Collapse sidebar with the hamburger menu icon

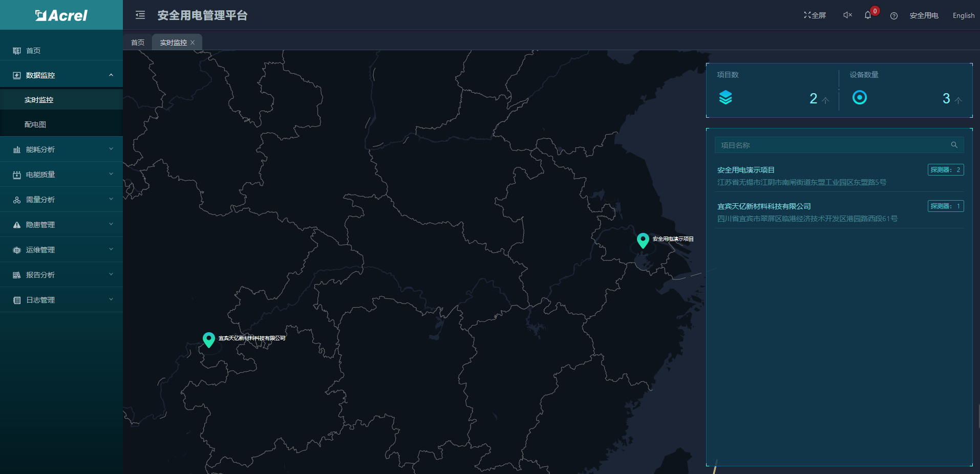pos(140,15)
